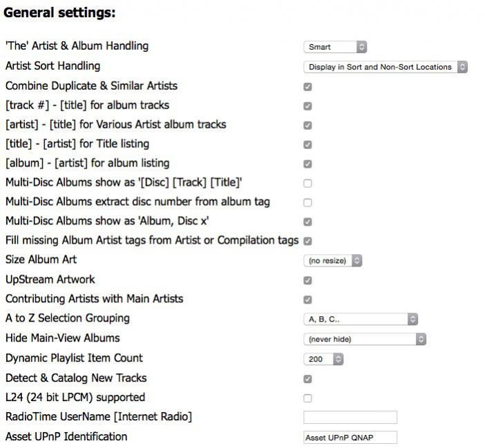Expand the A to Z Selection Grouping dropdown

(x=361, y=320)
